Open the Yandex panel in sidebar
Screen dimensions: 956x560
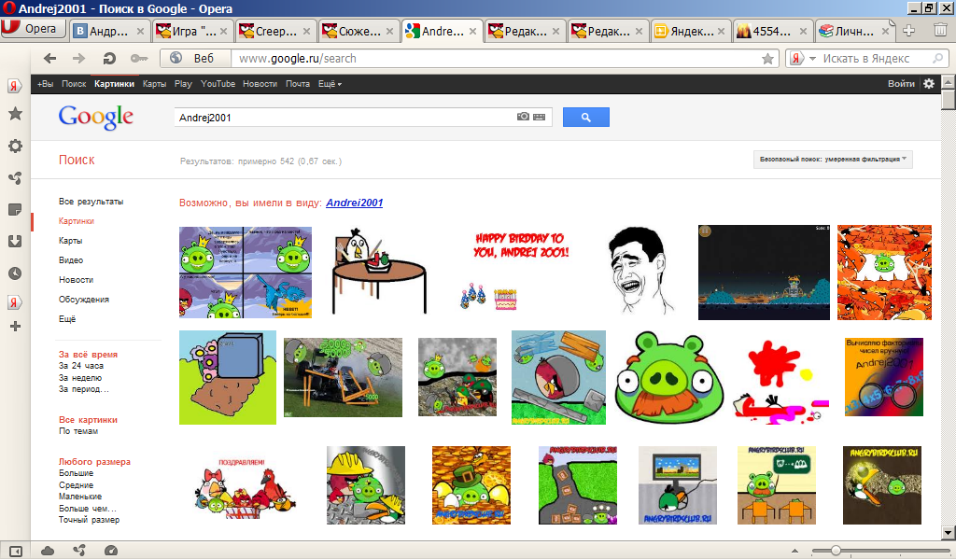coord(15,85)
